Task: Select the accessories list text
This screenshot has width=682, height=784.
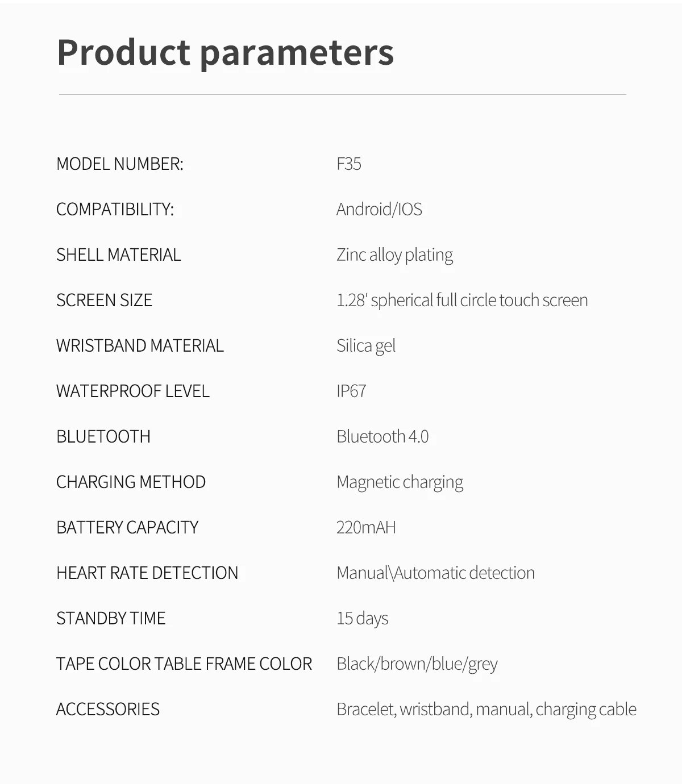Action: click(486, 710)
